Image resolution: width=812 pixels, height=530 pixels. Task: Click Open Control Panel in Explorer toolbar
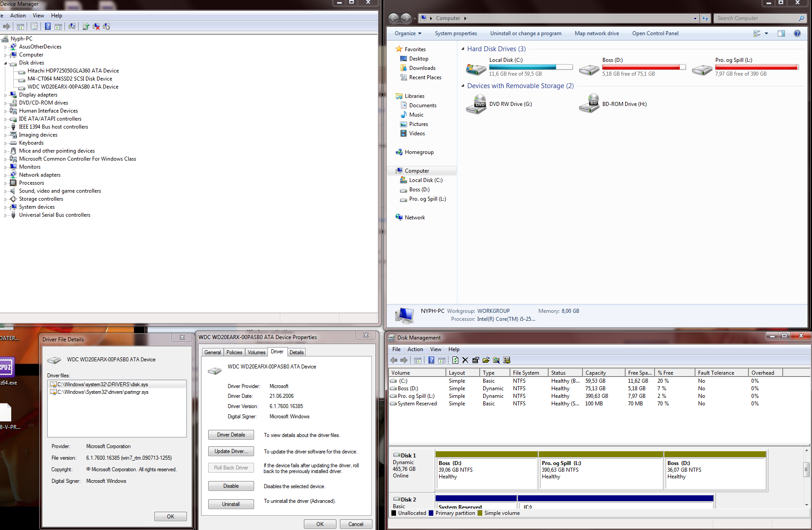coord(655,33)
